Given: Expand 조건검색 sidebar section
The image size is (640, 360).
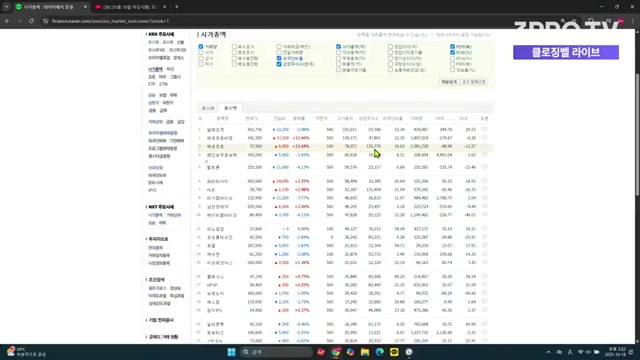Looking at the screenshot, I should tap(156, 280).
